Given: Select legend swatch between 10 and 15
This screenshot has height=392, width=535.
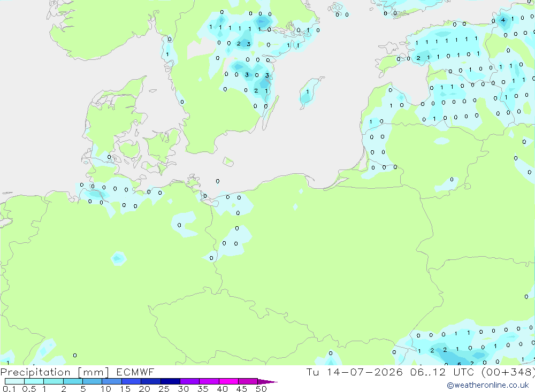Looking at the screenshot, I should 112,381.
